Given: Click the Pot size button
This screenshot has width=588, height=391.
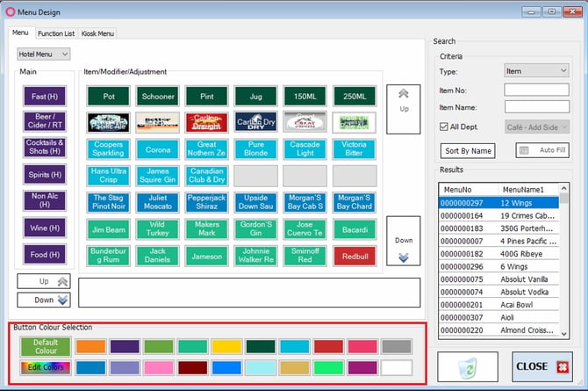Looking at the screenshot, I should click(x=108, y=96).
